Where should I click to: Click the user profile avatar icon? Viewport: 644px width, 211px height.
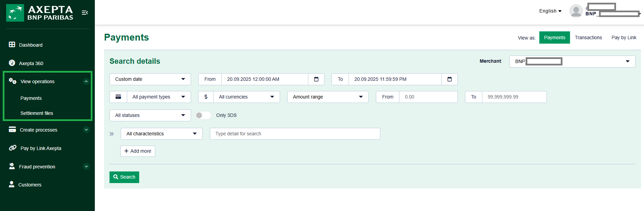click(576, 11)
